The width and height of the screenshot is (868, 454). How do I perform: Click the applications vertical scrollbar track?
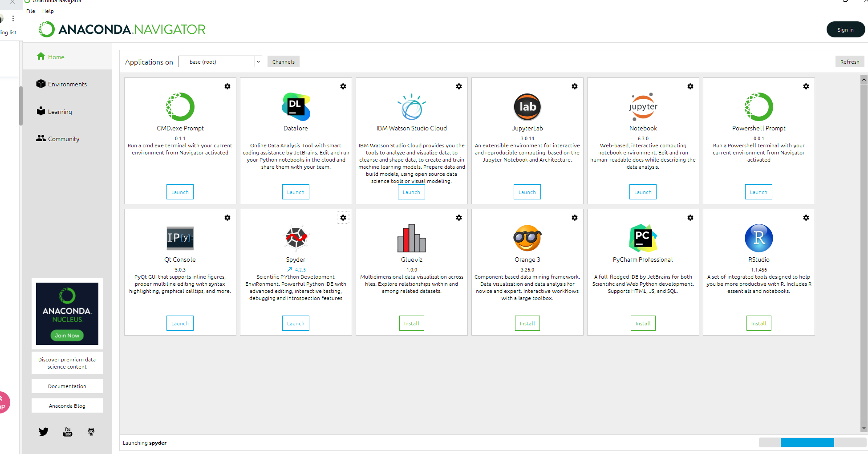click(x=864, y=254)
